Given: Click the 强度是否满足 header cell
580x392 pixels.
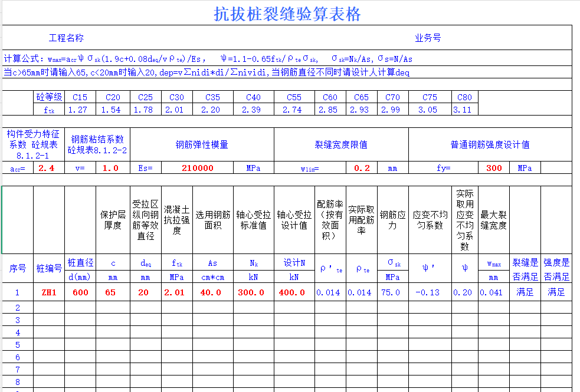Looking at the screenshot, I should point(556,269).
